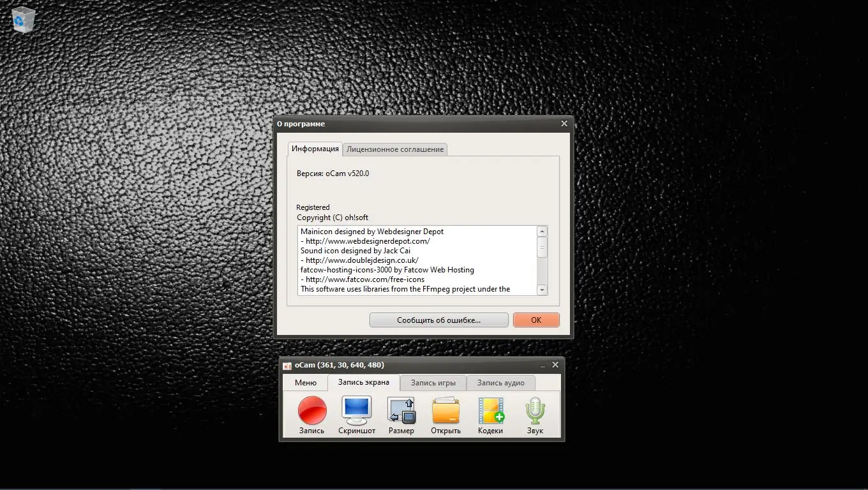Click the doublejdesign.co.uk URL line

click(359, 260)
